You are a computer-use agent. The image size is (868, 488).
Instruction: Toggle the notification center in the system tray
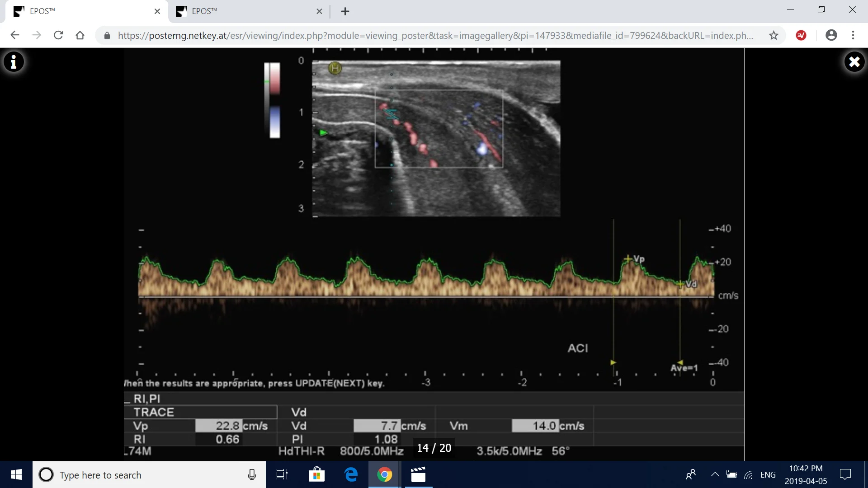click(846, 475)
